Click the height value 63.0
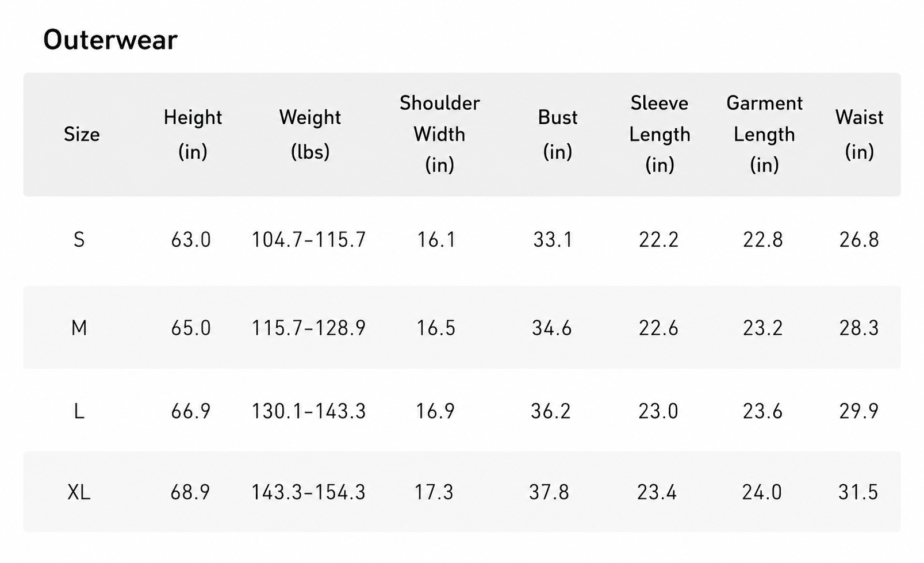Screen dimensions: 924x563 click(191, 239)
